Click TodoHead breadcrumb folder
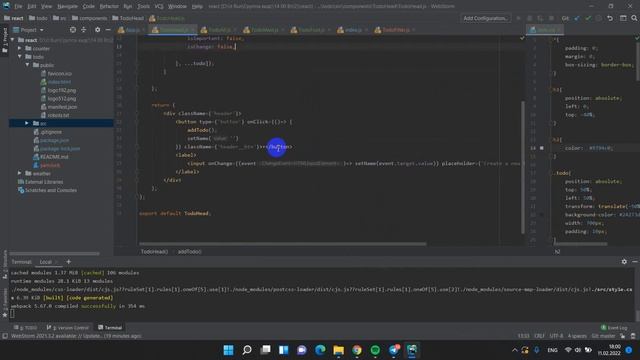This screenshot has height=360, width=640. coord(128,18)
